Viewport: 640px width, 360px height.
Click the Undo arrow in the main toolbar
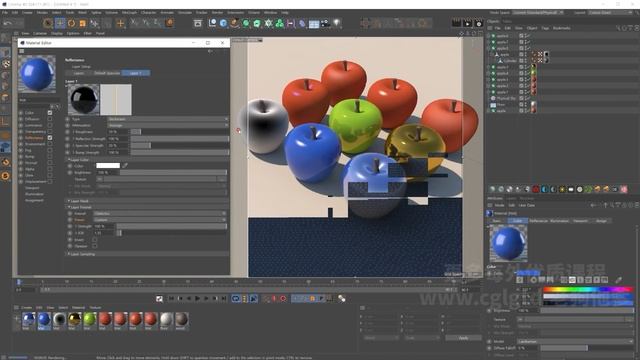(7, 24)
